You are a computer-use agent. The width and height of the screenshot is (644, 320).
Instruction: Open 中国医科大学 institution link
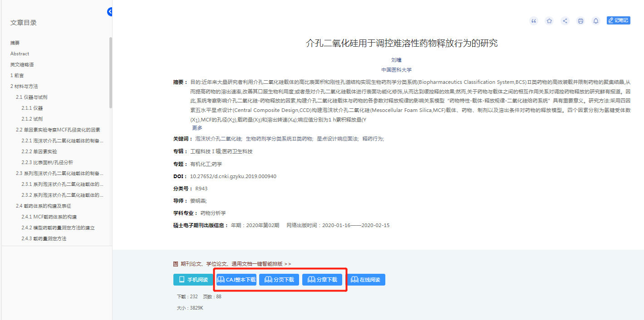click(396, 70)
